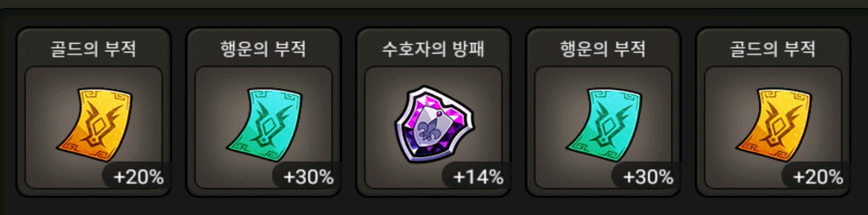Click the rightmost 골드의 부적 title label
This screenshot has height=215, width=868.
pos(773,49)
